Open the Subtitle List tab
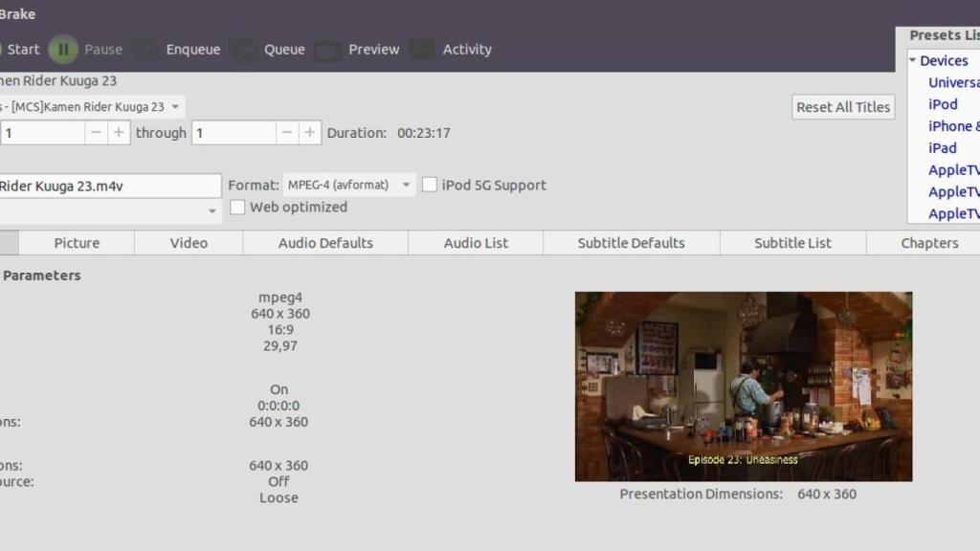 point(792,243)
